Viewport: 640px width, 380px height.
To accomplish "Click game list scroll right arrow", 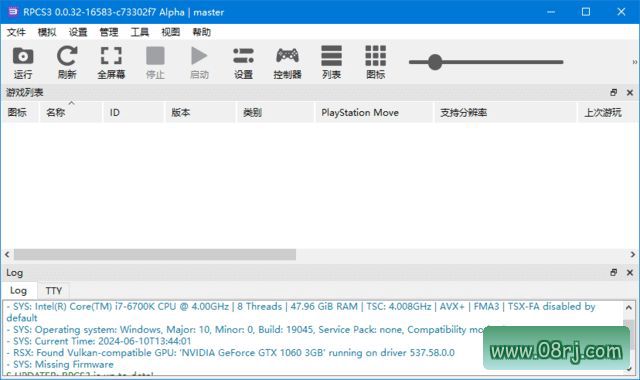I will point(632,254).
